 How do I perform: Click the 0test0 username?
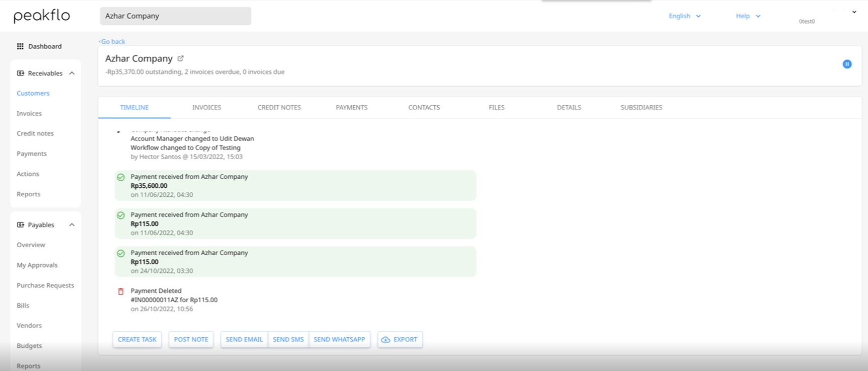coord(807,21)
